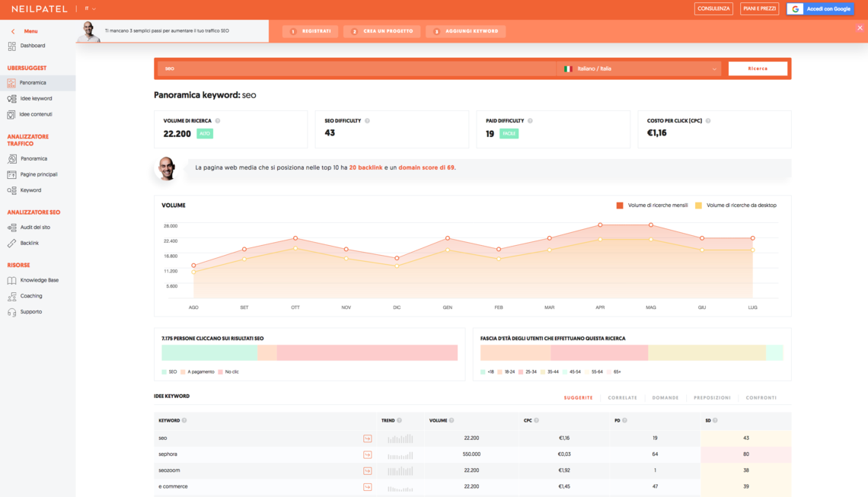The height and width of the screenshot is (497, 868).
Task: Click the Pagine principali icon
Action: pyautogui.click(x=11, y=175)
